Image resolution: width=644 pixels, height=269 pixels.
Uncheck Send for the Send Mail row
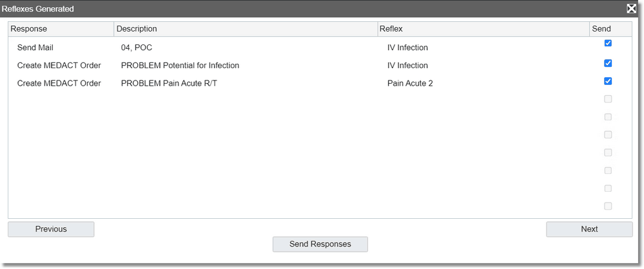click(608, 43)
